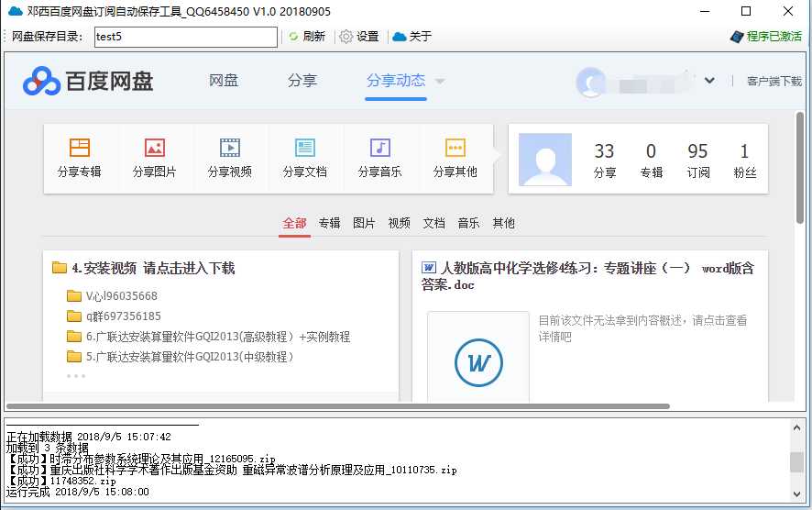Screen dimensions: 812x510
Task: Click 目前该文件无法拿到内容概述 description text
Action: pyautogui.click(x=642, y=328)
